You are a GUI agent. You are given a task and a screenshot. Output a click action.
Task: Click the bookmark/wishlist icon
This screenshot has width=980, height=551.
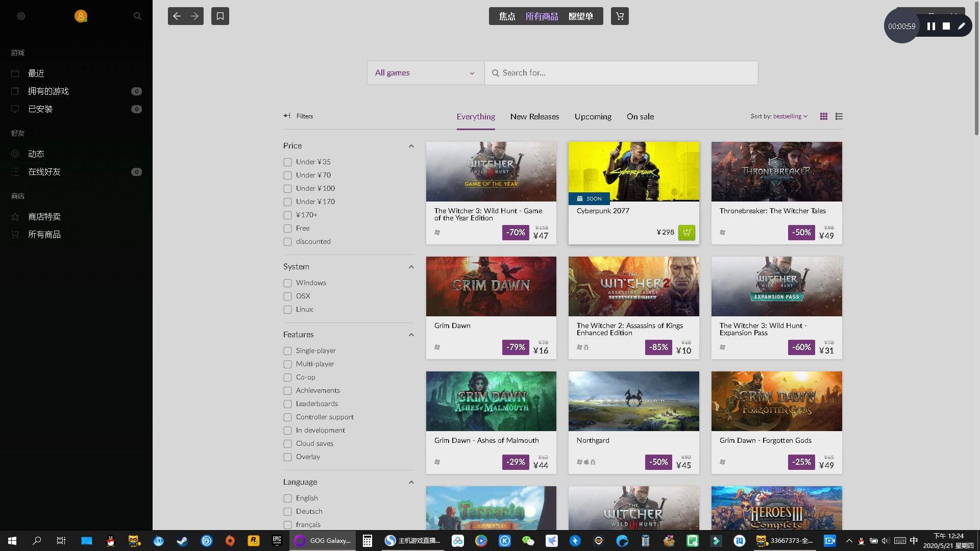pyautogui.click(x=219, y=15)
